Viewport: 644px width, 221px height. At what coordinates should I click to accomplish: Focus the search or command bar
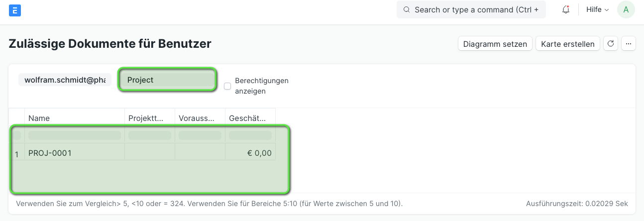(x=471, y=9)
